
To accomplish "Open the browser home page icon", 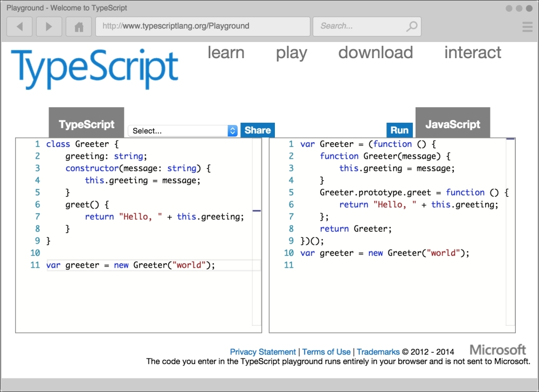I will [79, 26].
